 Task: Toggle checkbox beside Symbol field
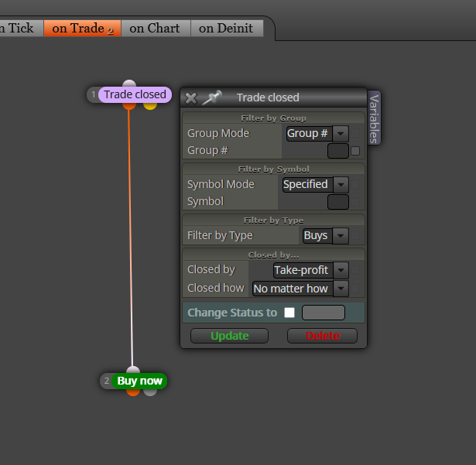(355, 202)
